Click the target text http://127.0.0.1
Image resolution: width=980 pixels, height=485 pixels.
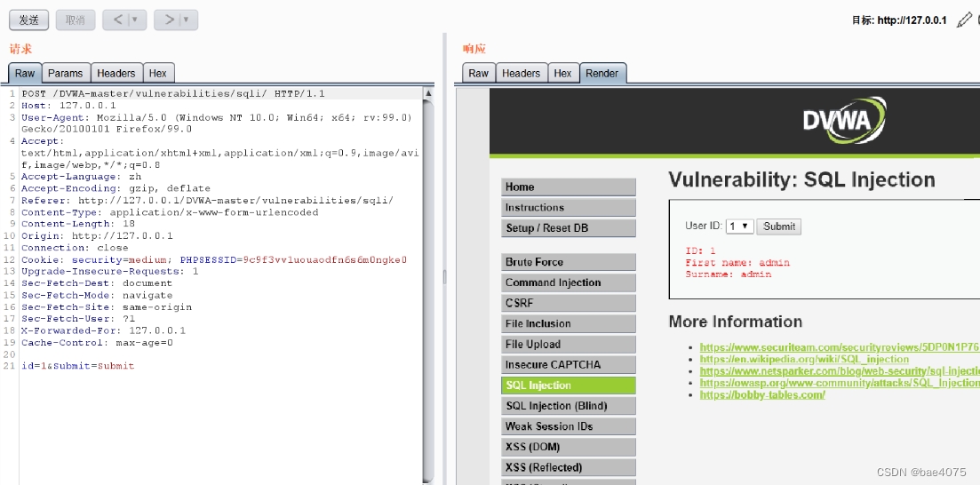912,20
